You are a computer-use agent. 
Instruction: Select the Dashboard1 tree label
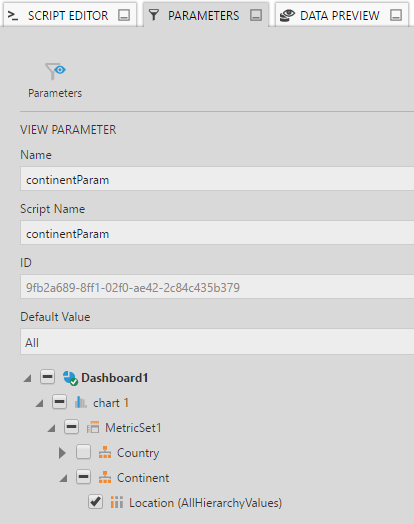[115, 378]
